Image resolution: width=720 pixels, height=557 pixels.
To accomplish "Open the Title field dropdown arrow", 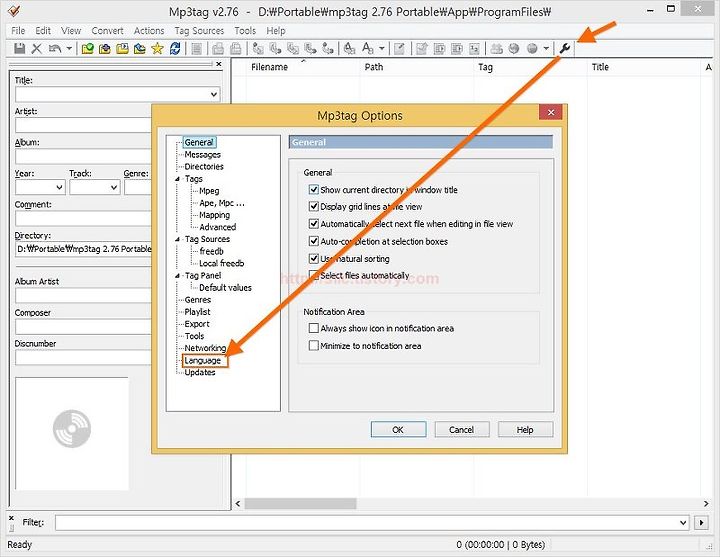I will [214, 94].
